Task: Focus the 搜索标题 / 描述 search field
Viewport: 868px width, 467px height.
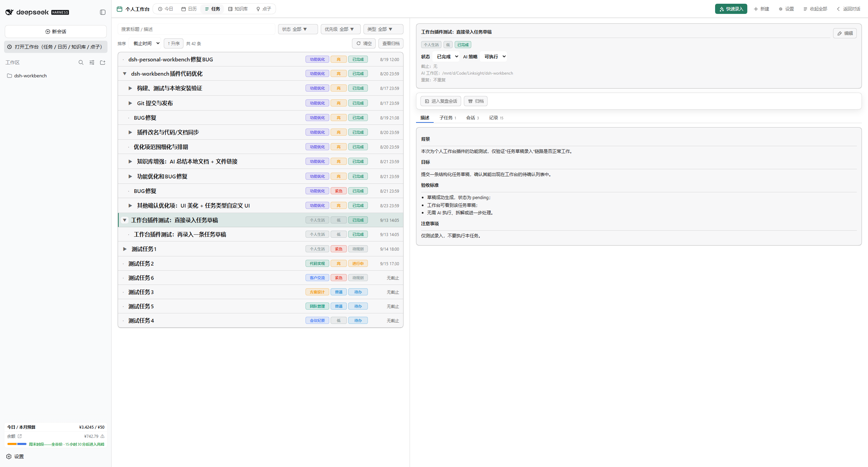Action: click(x=196, y=29)
